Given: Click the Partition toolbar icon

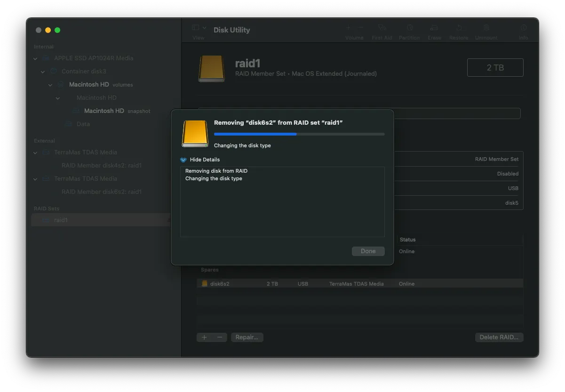Looking at the screenshot, I should click(409, 28).
